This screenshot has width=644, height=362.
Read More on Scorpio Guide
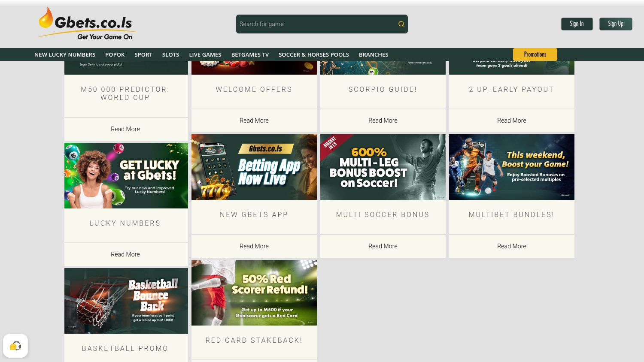tap(383, 121)
